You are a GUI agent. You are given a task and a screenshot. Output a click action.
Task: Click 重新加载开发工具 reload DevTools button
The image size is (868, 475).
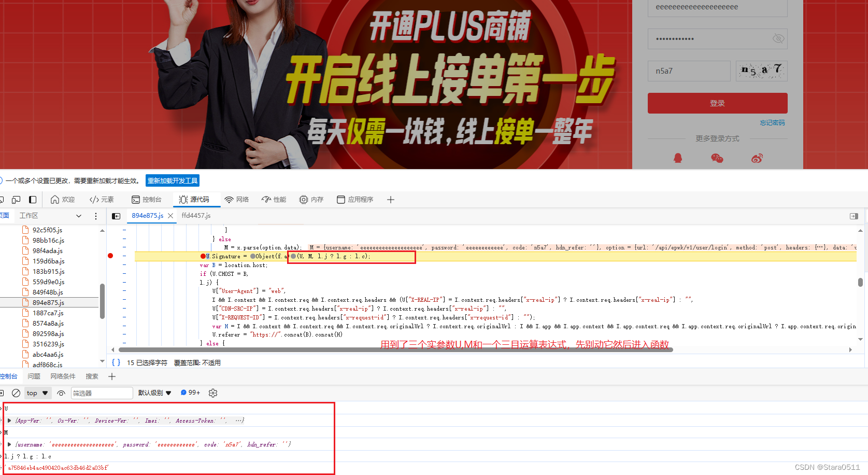173,180
